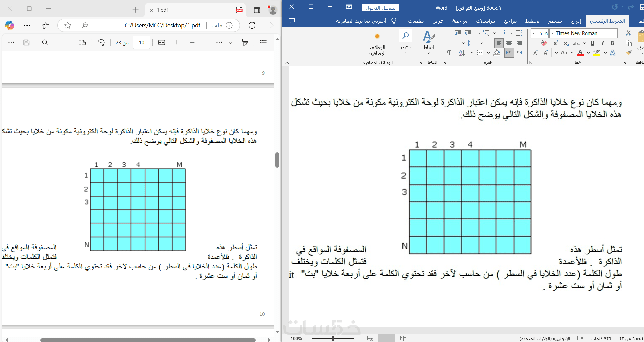The width and height of the screenshot is (644, 342).
Task: Open the مراجع ribbon tab
Action: [510, 21]
